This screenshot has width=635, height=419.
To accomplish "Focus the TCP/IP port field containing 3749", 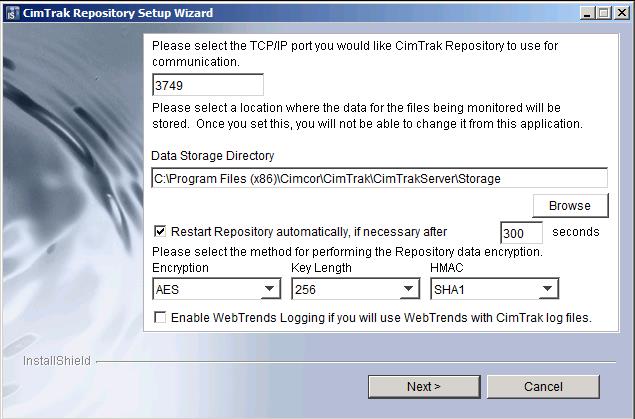I will 207,86.
